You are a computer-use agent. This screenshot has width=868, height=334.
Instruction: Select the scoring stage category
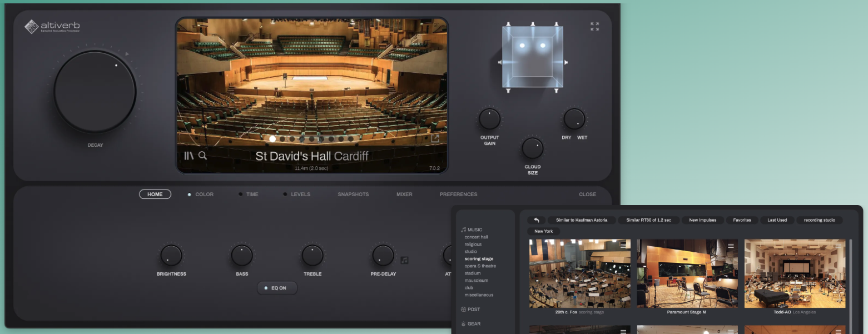point(479,259)
